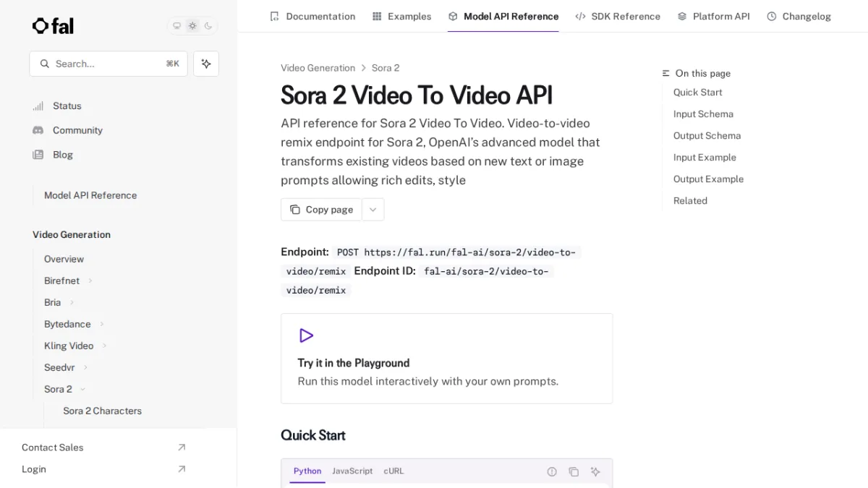Switch to Examples tab
Viewport: 868px width, 488px height.
[x=401, y=16]
